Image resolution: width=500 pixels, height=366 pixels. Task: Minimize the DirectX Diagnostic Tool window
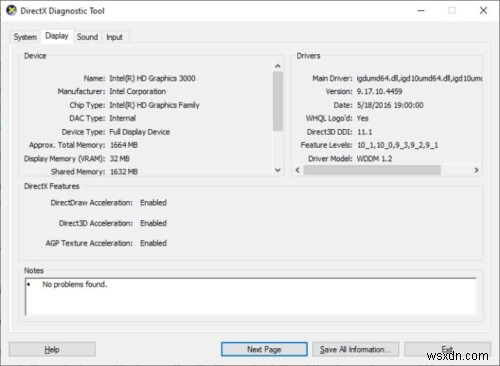tap(421, 11)
